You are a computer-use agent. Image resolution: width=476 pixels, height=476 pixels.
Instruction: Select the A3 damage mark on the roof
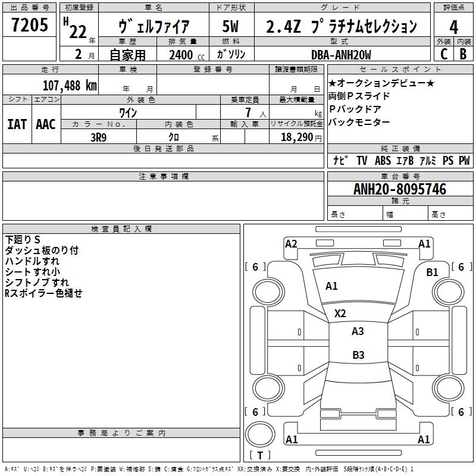click(x=358, y=331)
